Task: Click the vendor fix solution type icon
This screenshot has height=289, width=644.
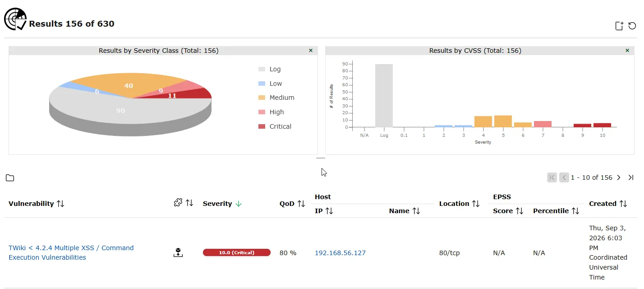Action: point(178,253)
